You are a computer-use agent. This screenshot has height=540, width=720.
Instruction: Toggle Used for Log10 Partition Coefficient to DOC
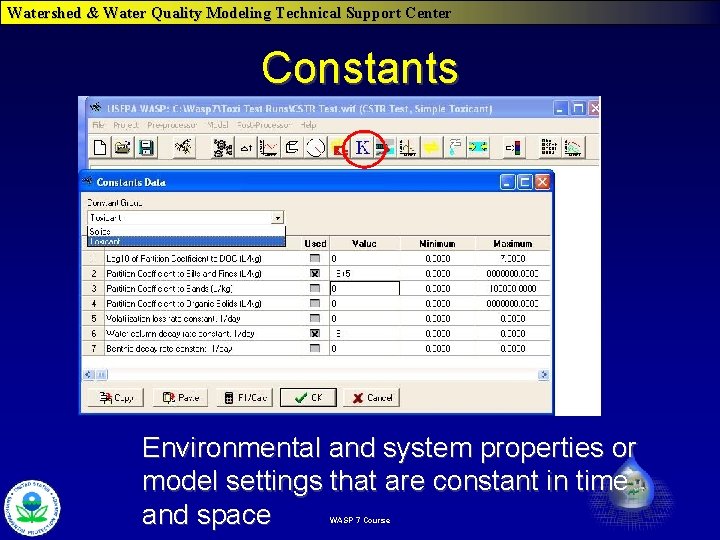(x=315, y=258)
